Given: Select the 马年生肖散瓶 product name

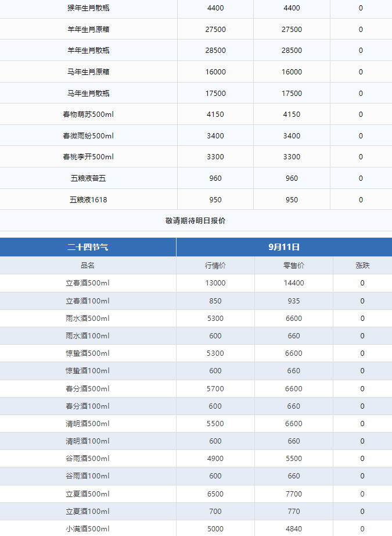Looking at the screenshot, I should coord(88,94).
